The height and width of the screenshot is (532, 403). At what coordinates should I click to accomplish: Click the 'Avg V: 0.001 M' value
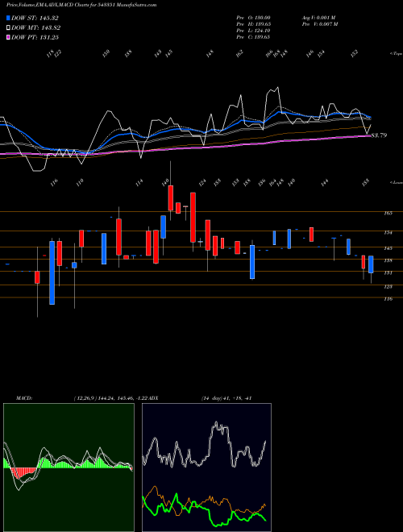(x=318, y=18)
